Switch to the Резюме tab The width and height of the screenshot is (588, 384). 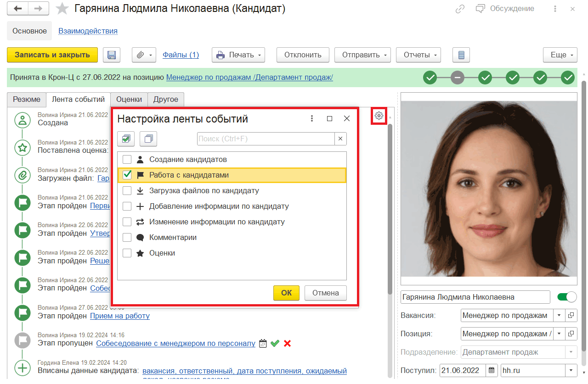point(27,99)
